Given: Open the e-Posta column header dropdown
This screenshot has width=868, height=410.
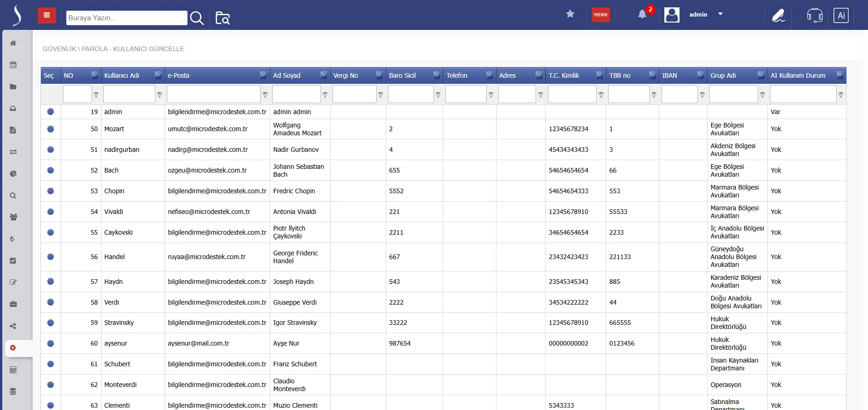Looking at the screenshot, I should (x=263, y=75).
